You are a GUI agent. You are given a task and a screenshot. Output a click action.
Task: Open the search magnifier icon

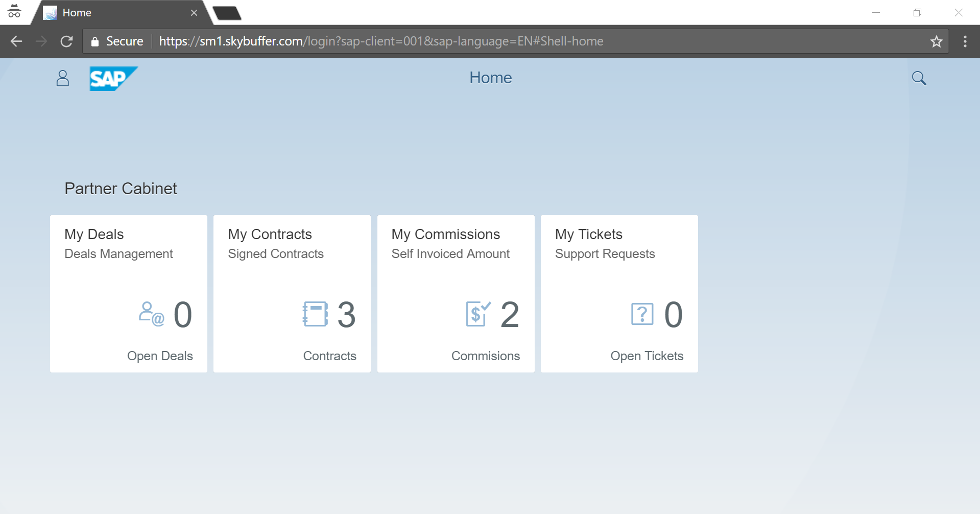[919, 78]
